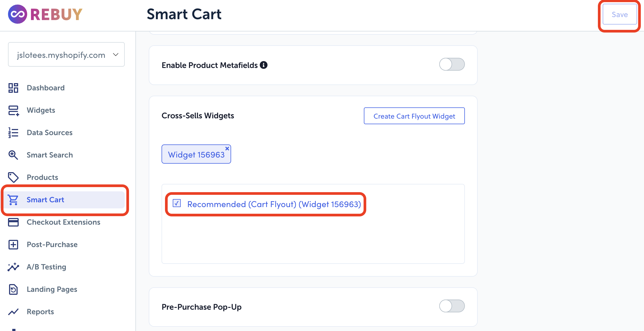Click the Data Sources list icon
The height and width of the screenshot is (331, 644).
[13, 133]
